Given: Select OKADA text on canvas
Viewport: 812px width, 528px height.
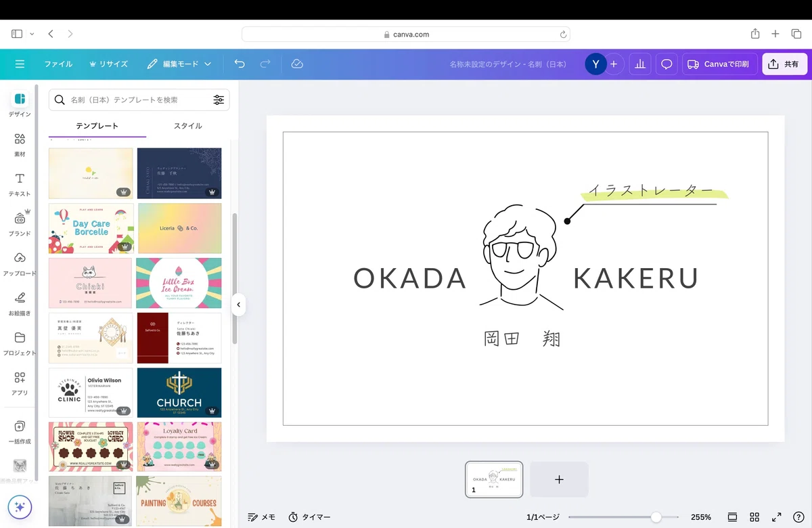Looking at the screenshot, I should point(410,278).
